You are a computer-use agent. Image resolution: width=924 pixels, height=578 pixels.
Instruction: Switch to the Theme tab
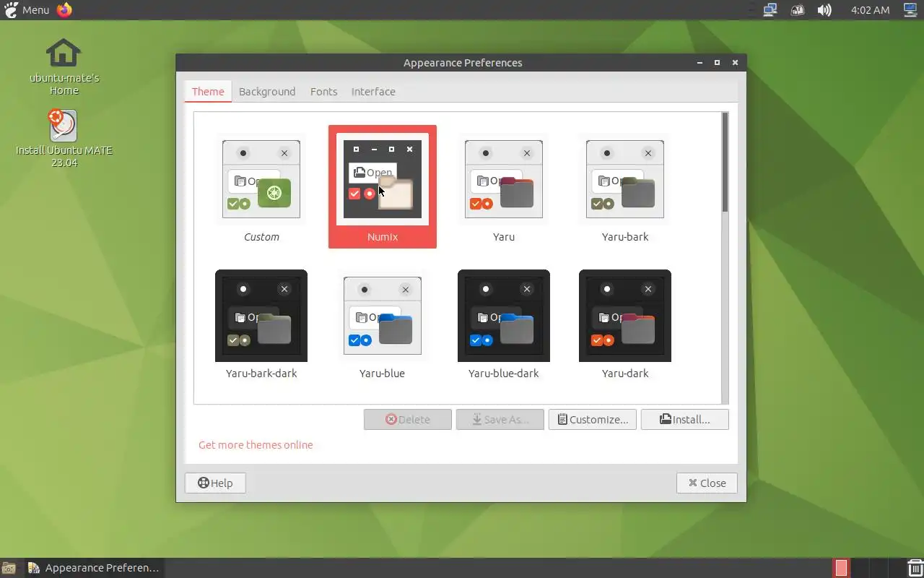point(208,92)
